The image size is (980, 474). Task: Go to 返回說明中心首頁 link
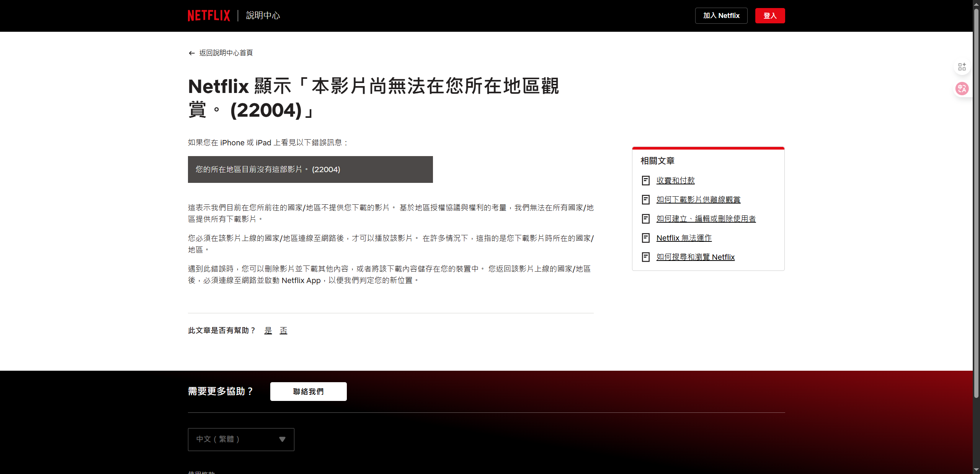(226, 53)
